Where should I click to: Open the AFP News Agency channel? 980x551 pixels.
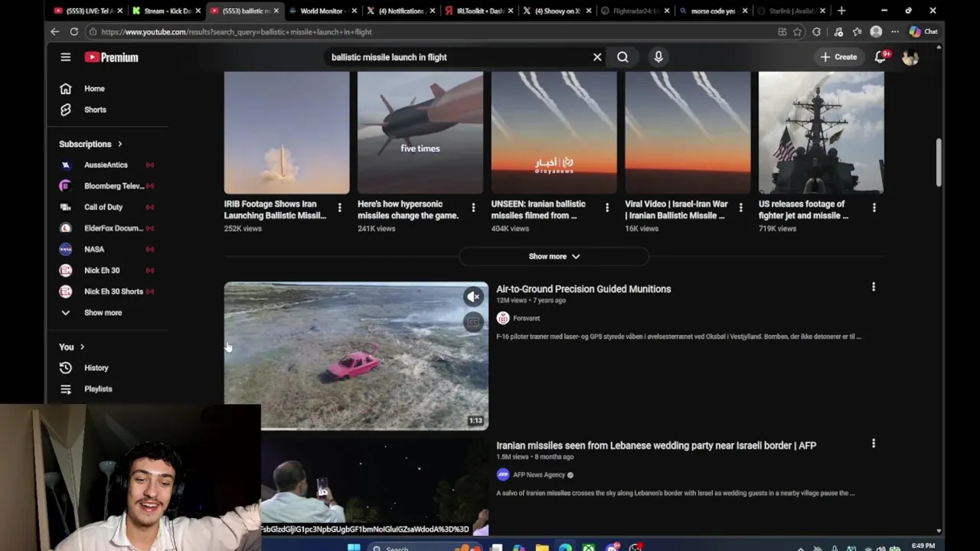539,474
